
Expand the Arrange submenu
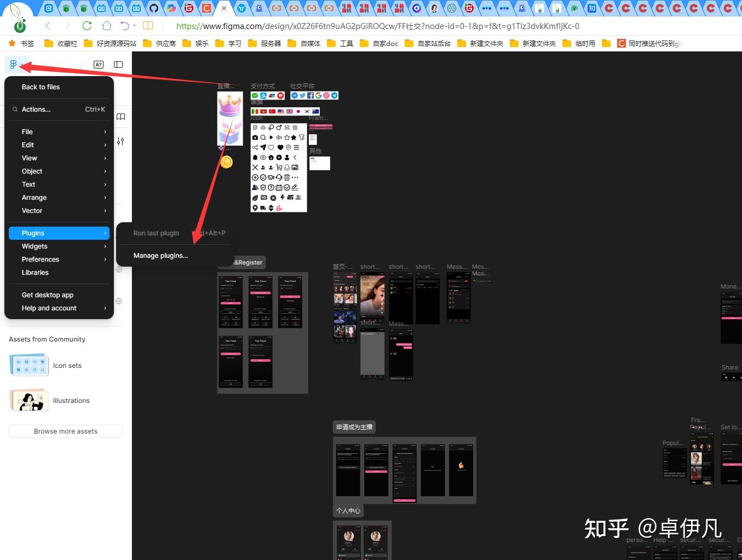(59, 198)
